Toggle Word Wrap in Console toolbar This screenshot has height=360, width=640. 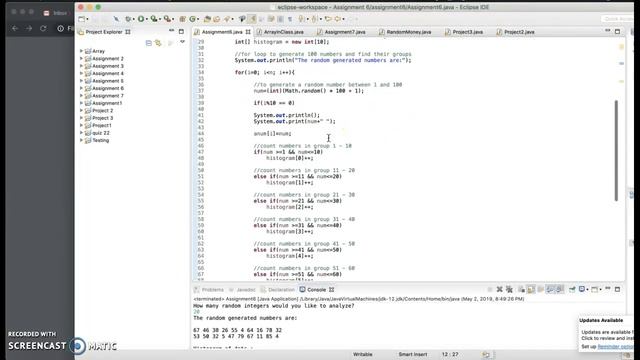tap(540, 289)
